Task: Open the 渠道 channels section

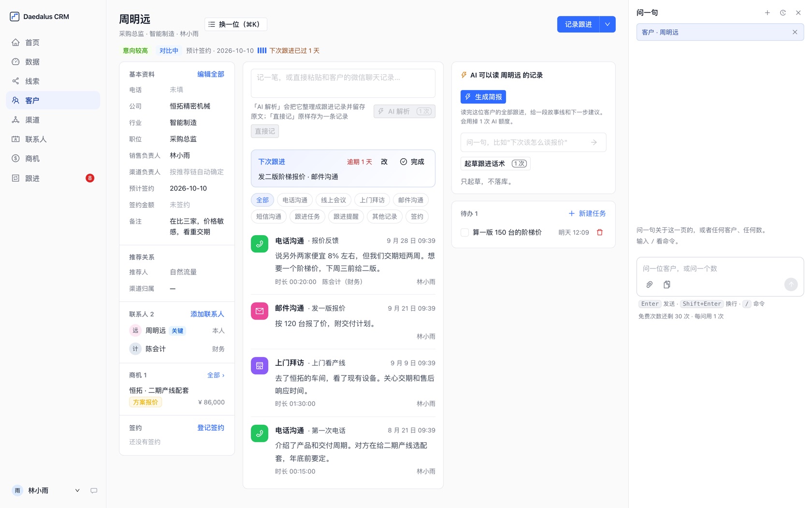Action: [53, 120]
